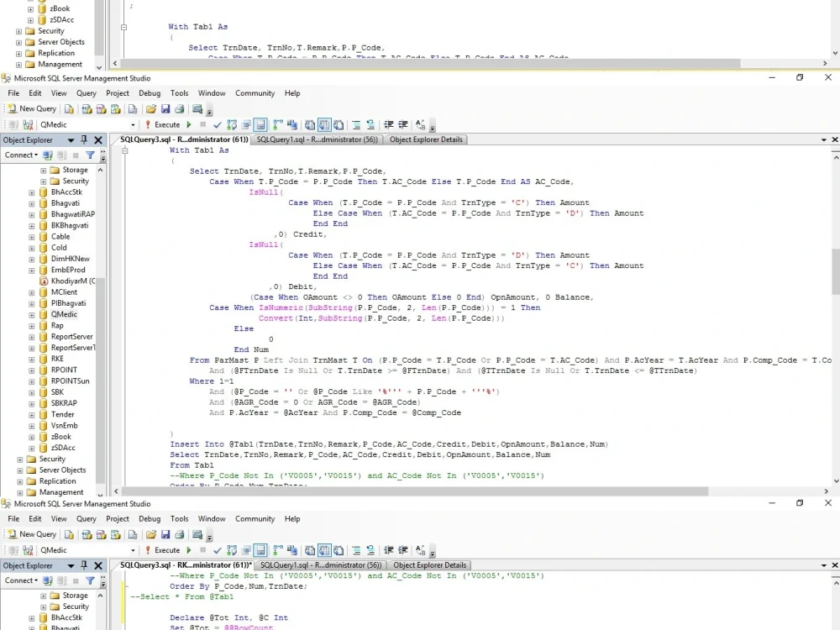Viewport: 840px width, 630px height.
Task: Click the Execute button
Action: 168,123
